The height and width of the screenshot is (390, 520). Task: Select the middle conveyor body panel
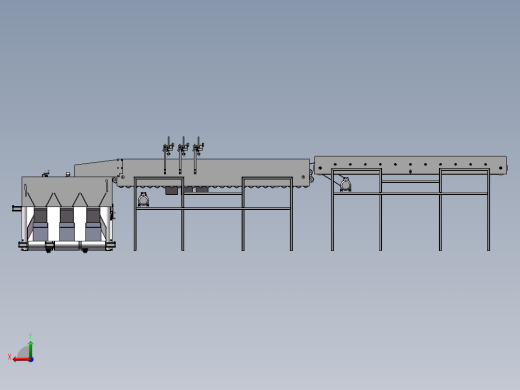[x=213, y=173]
